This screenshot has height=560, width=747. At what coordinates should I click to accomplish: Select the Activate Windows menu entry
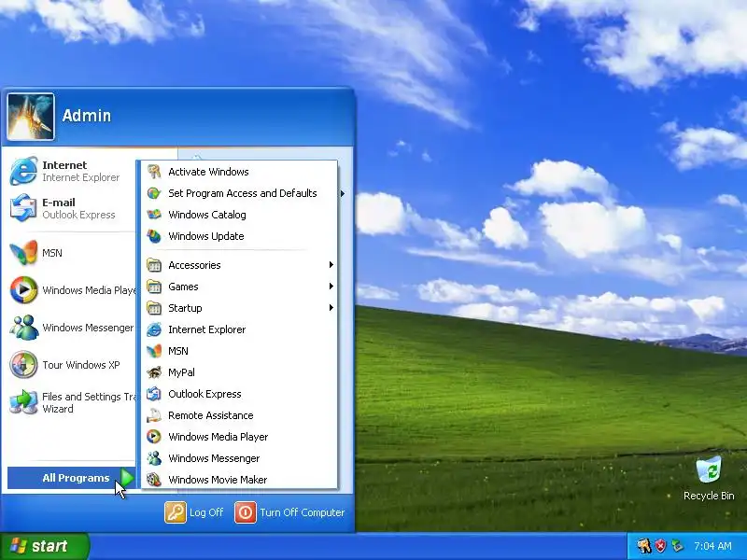coord(238,172)
